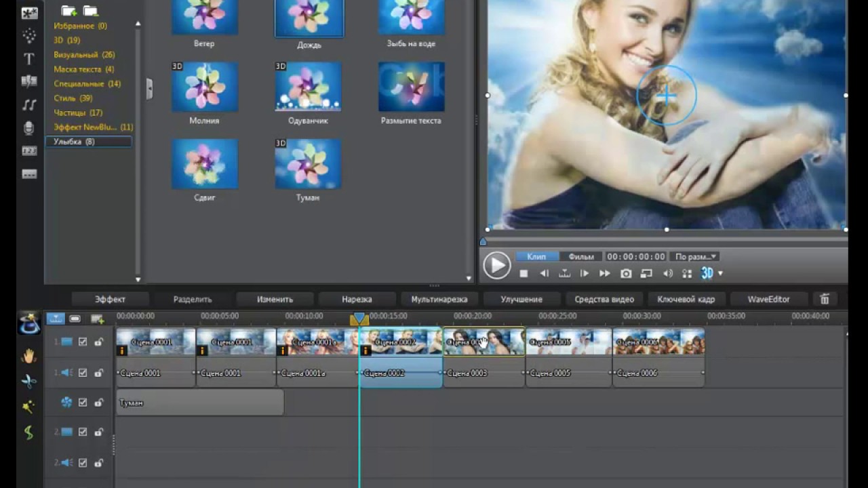Take a snapshot with the camera icon
The height and width of the screenshot is (488, 868).
click(x=626, y=273)
